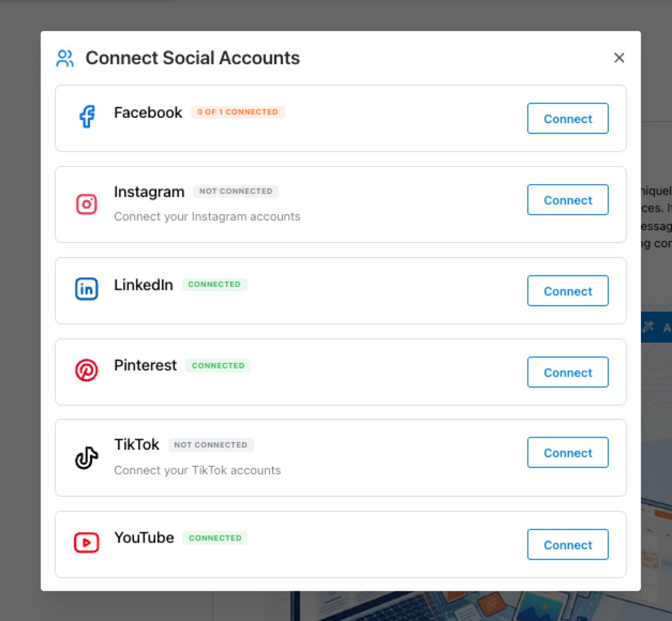Connect an Instagram account
This screenshot has height=621, width=672.
[x=567, y=200]
